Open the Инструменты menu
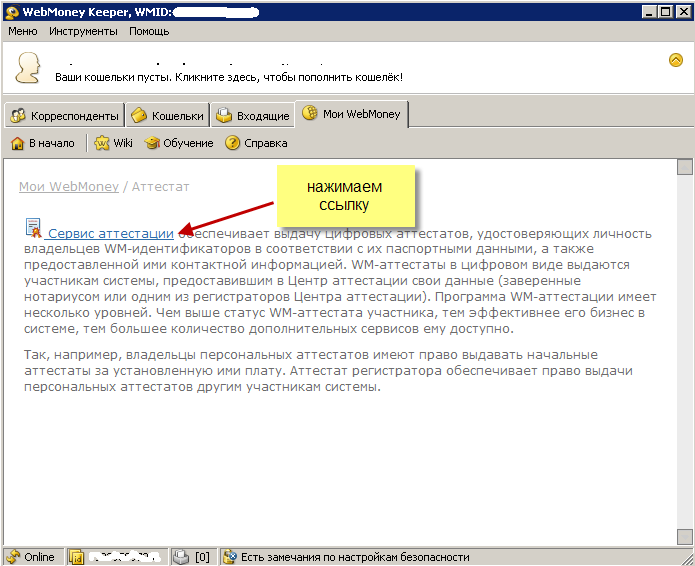Image resolution: width=695 pixels, height=566 pixels. (83, 31)
